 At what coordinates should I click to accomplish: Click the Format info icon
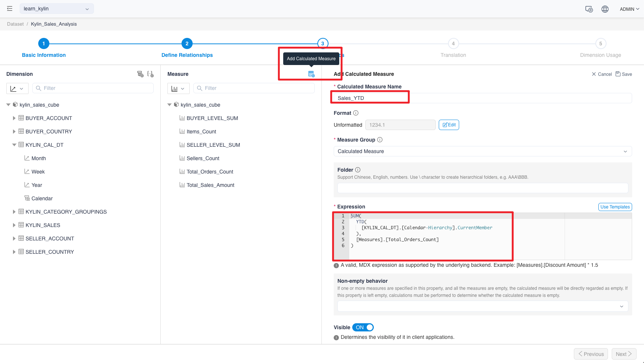pyautogui.click(x=356, y=113)
